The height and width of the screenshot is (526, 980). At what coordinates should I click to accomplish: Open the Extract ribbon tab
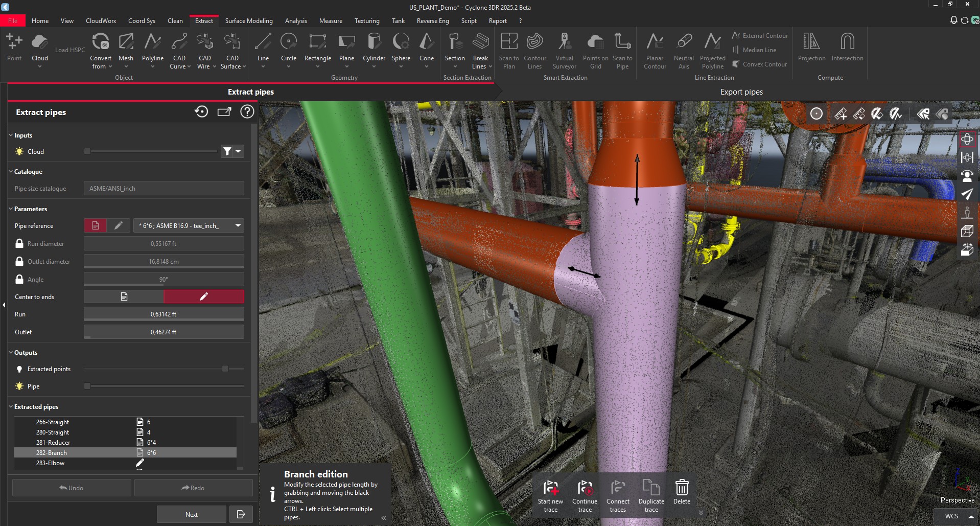(204, 20)
